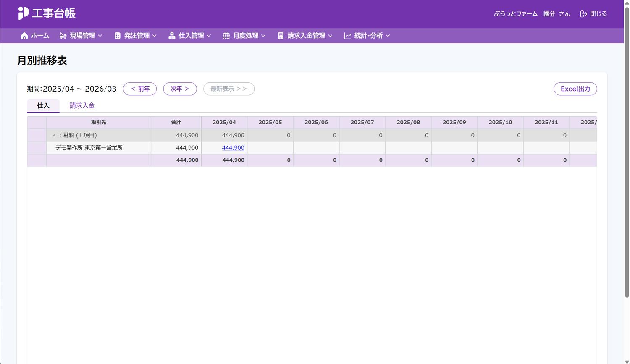Click the logout door icon
This screenshot has height=364, width=630.
[x=583, y=14]
